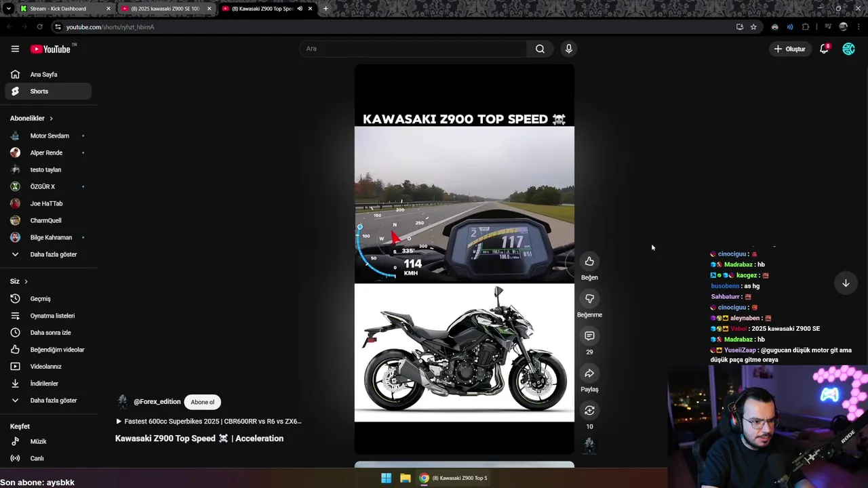Open testo taylan channel
868x488 pixels.
[x=48, y=169]
